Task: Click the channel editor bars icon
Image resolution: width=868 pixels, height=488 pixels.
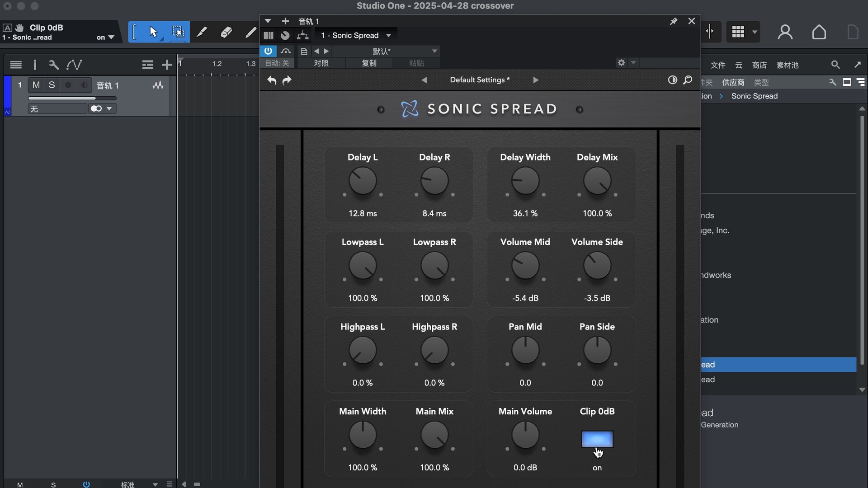Action: [269, 35]
